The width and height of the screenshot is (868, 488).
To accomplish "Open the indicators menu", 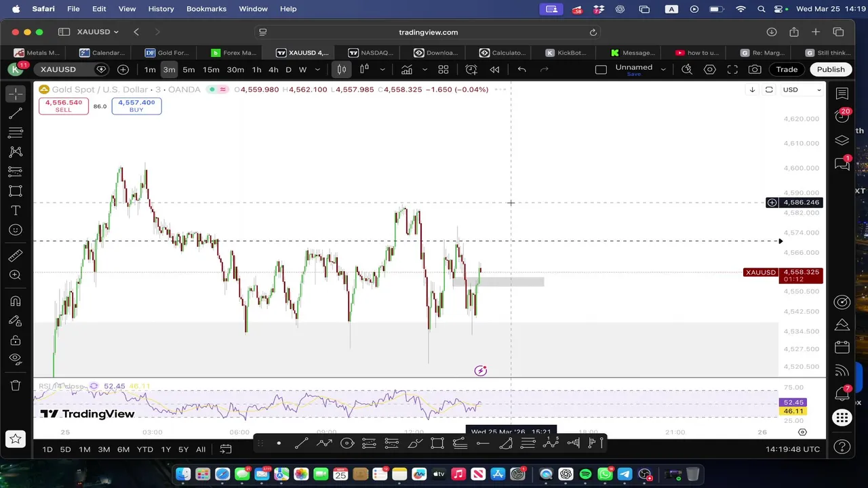I will (406, 69).
